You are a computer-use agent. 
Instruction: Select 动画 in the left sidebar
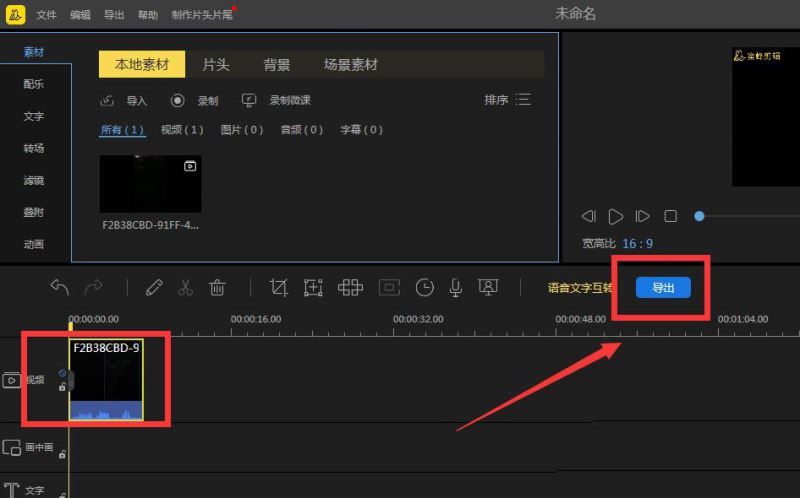click(x=34, y=244)
